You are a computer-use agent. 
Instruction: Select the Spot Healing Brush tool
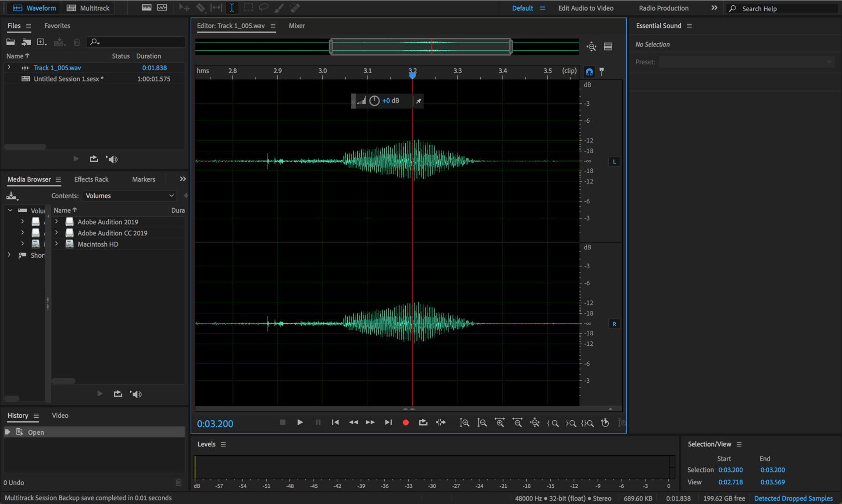295,8
